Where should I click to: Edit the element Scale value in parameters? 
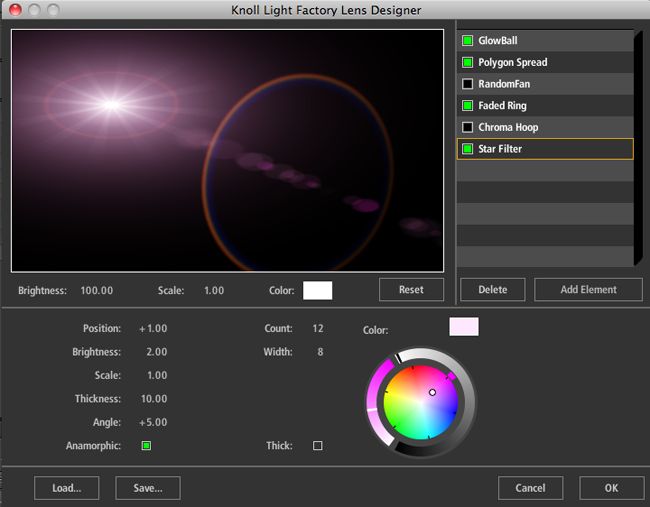(x=157, y=375)
